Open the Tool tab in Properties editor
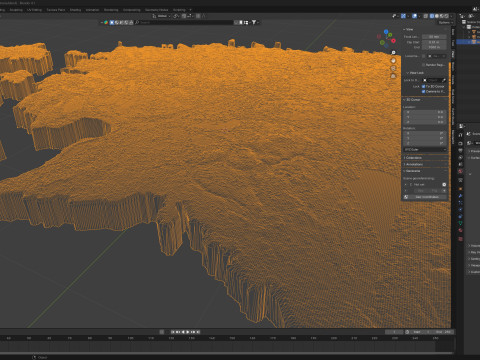The width and height of the screenshot is (480, 360). click(x=460, y=135)
